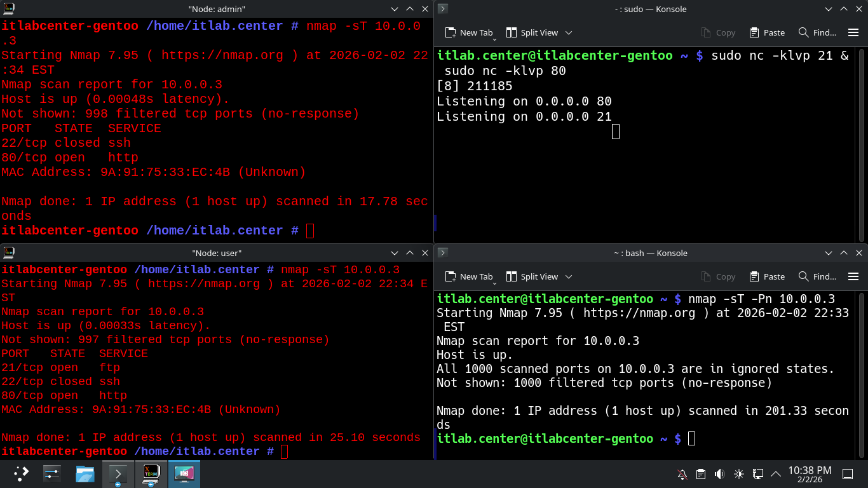Open the wired network tray icon

pyautogui.click(x=757, y=474)
